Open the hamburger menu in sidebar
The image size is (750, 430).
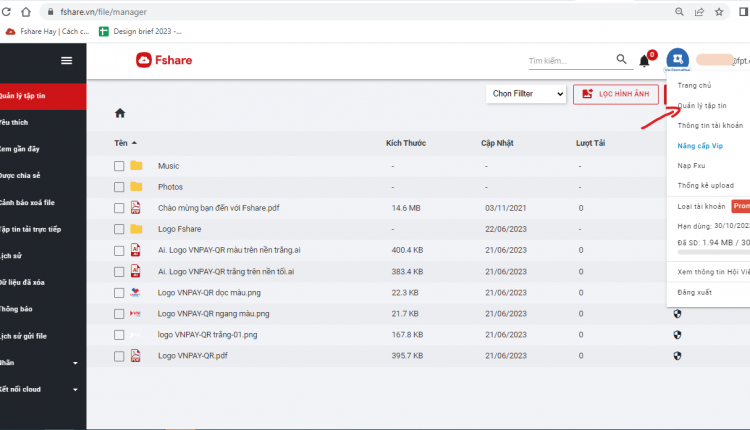tap(66, 60)
